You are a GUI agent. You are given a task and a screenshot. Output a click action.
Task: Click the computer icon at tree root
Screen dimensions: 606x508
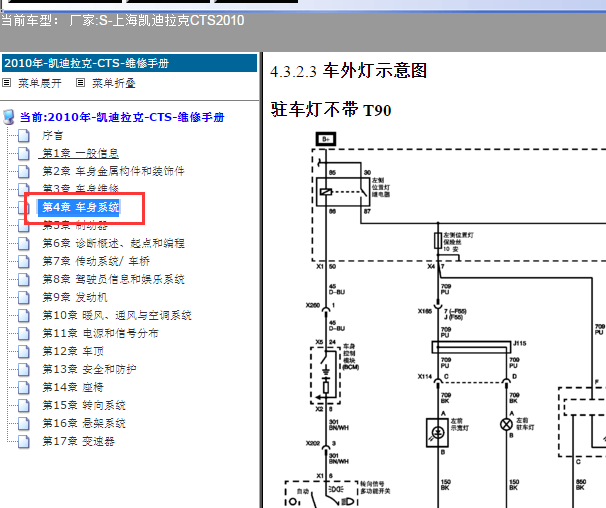coord(9,117)
